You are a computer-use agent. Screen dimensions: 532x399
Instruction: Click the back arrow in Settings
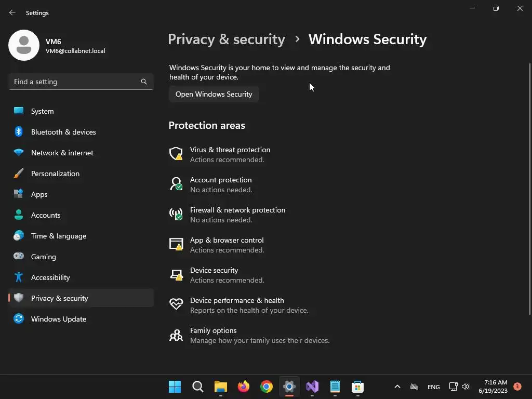coord(12,12)
